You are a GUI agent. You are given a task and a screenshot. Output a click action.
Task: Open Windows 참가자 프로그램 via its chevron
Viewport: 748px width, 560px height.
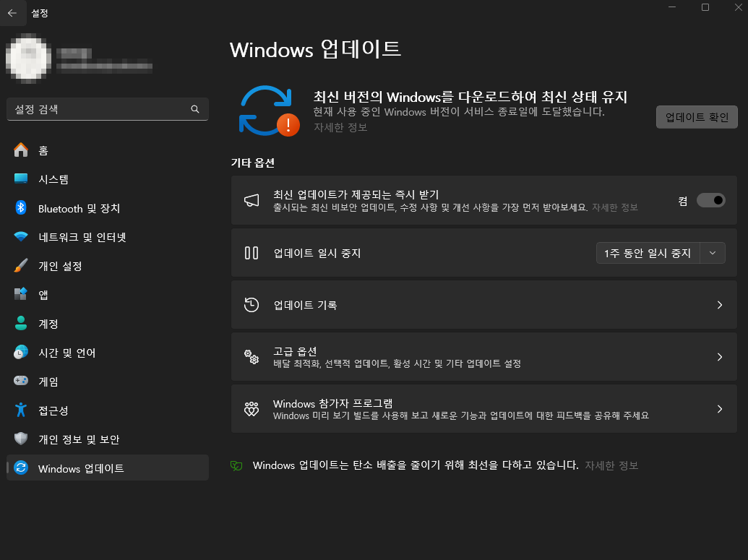720,409
